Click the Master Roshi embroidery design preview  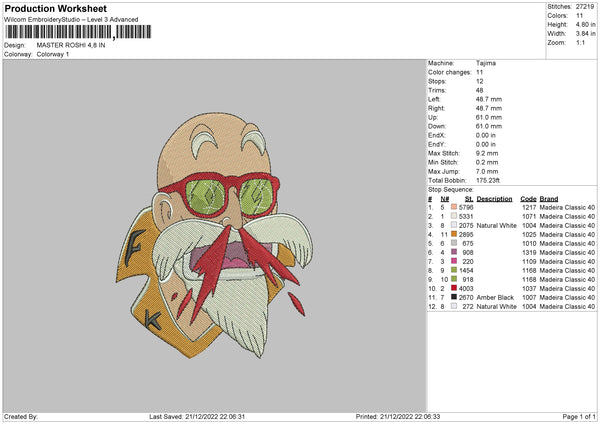point(215,235)
